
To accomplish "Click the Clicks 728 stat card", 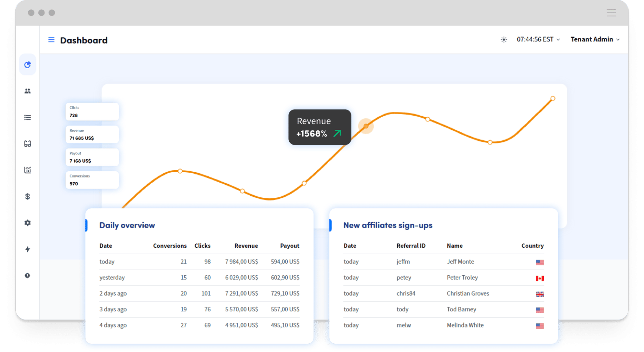I will coord(92,111).
